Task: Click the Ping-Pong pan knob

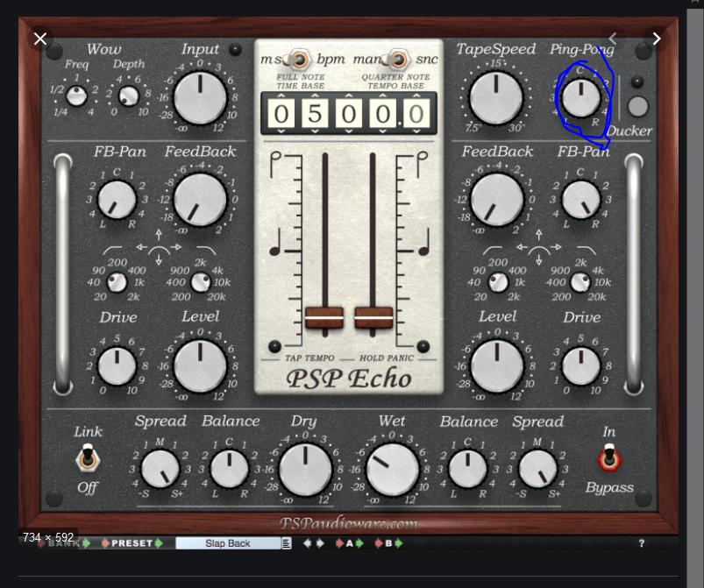Action: tap(581, 97)
